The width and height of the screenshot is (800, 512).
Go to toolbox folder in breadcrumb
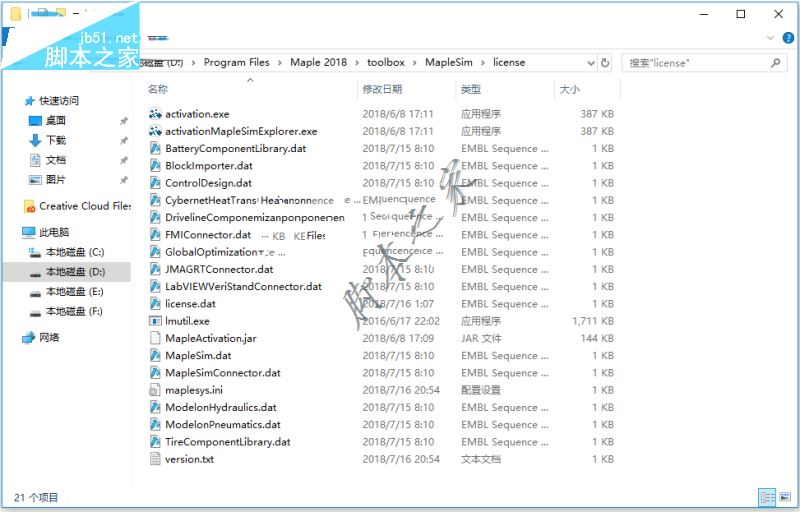[386, 62]
